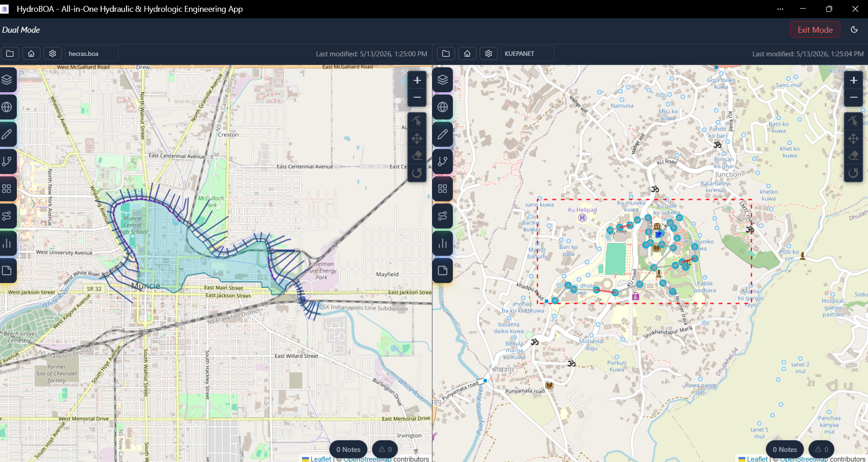Toggle dark mode with the moon icon

click(x=854, y=30)
